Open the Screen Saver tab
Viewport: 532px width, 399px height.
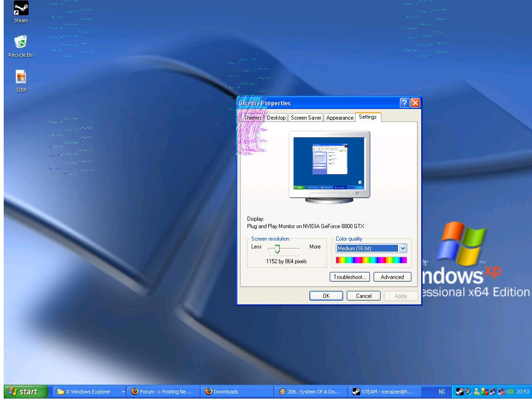coord(306,118)
